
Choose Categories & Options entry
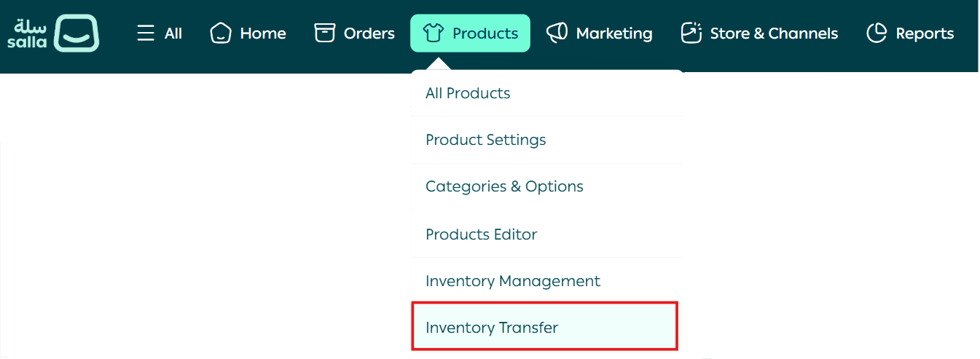(x=504, y=186)
